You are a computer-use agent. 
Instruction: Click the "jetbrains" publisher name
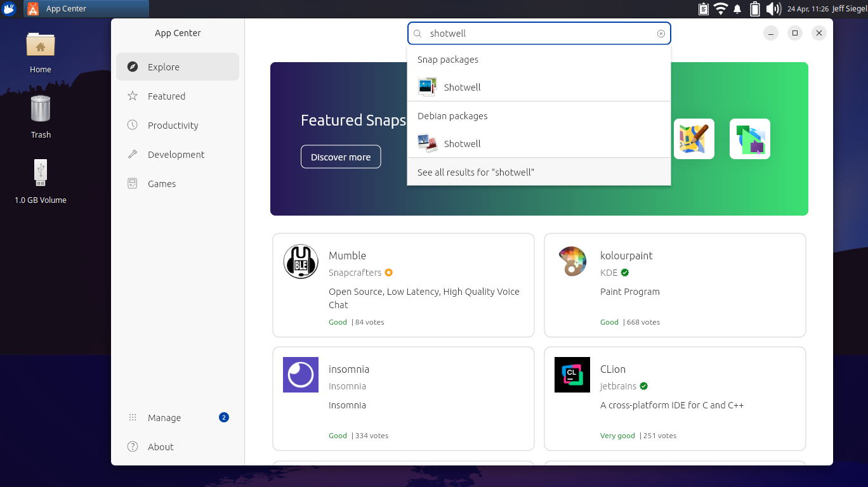pos(618,386)
